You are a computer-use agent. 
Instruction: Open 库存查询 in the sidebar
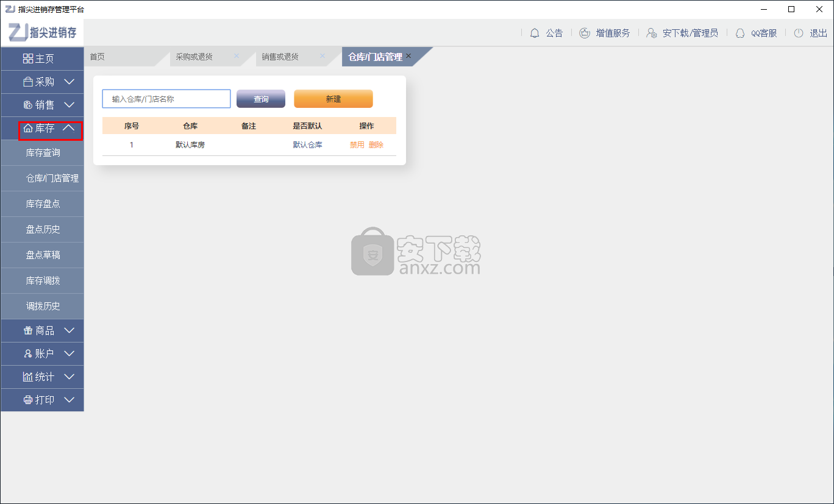coord(43,153)
